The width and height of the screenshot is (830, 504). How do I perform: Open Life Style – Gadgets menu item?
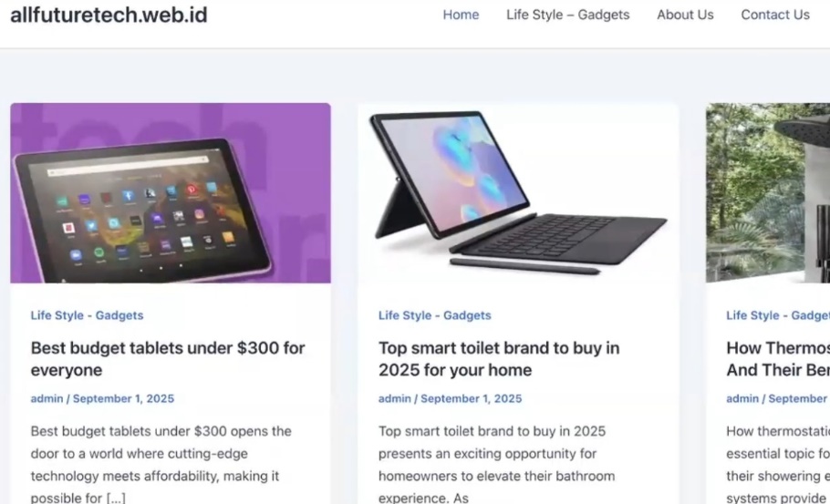click(x=567, y=15)
